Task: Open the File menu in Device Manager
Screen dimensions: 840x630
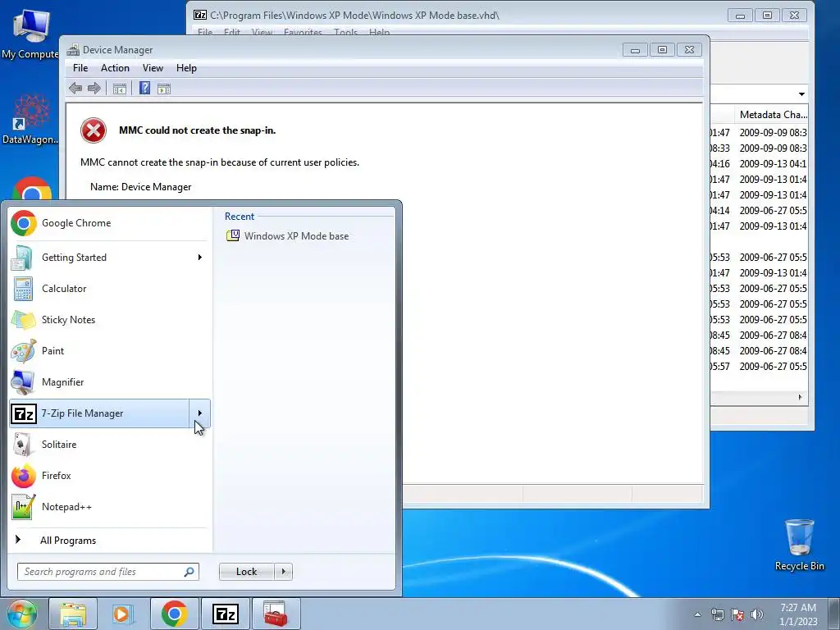Action: tap(80, 68)
